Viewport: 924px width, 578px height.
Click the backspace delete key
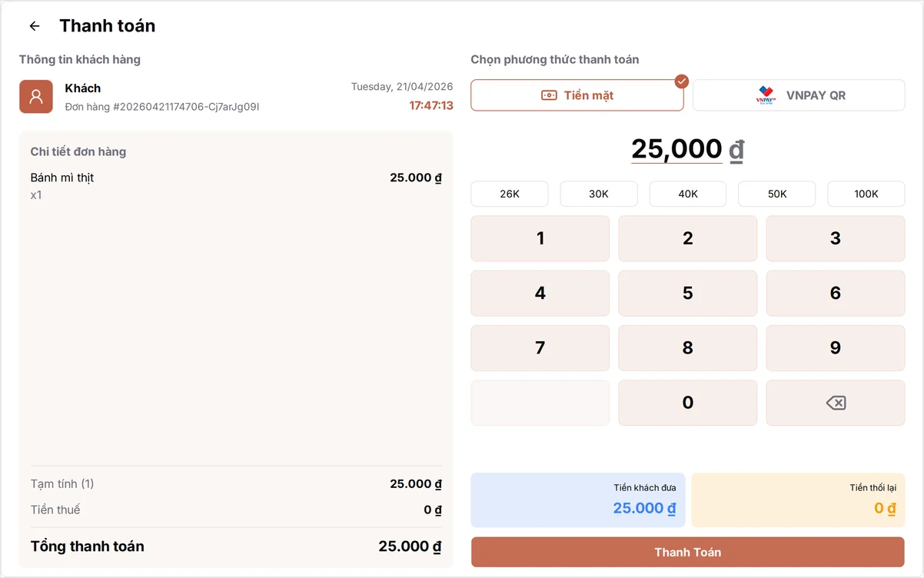tap(836, 403)
